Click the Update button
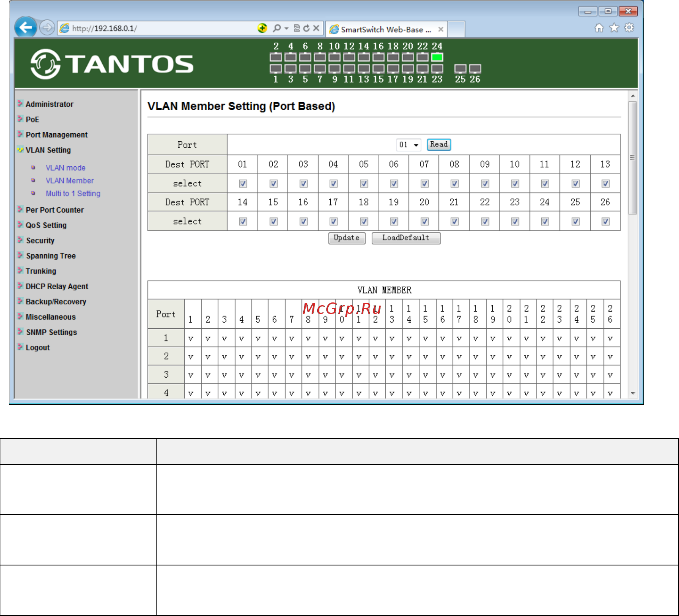The height and width of the screenshot is (616, 679). tap(347, 238)
